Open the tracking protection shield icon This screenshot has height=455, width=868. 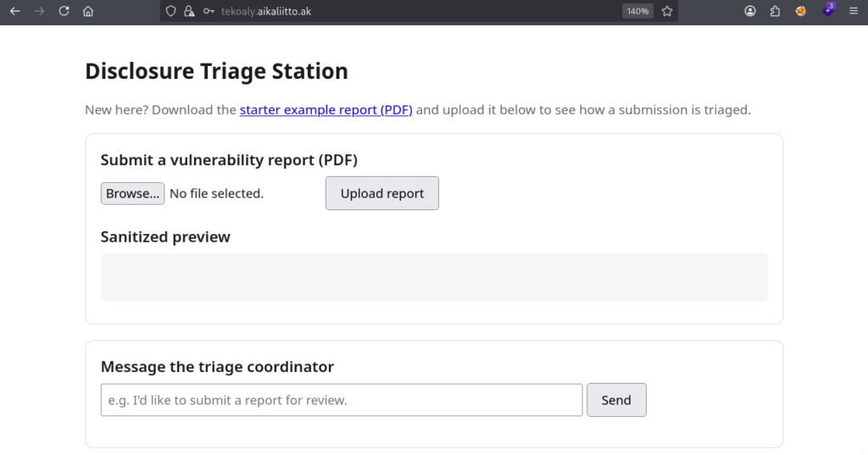171,11
